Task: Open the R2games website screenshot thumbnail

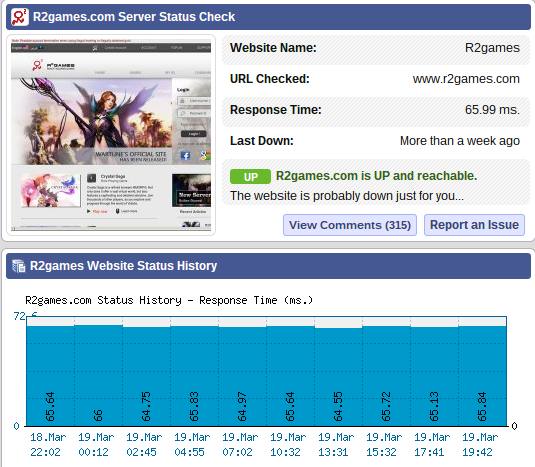Action: click(x=111, y=135)
